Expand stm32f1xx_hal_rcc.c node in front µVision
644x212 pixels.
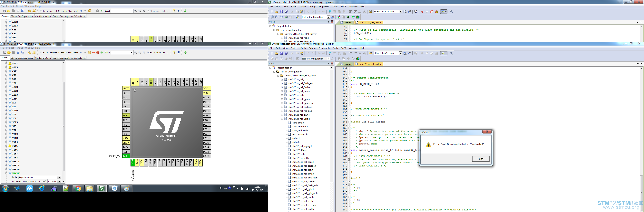[282, 79]
